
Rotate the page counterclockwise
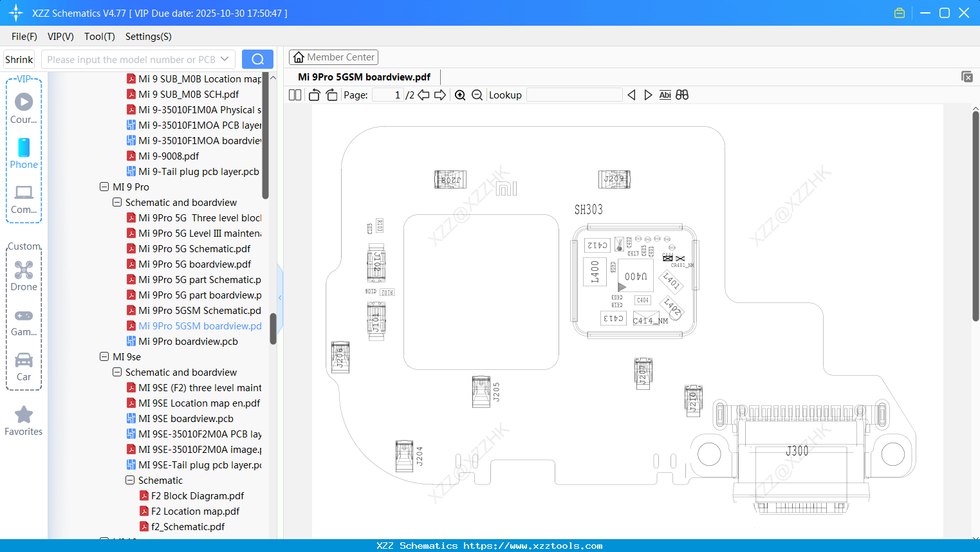pos(314,95)
